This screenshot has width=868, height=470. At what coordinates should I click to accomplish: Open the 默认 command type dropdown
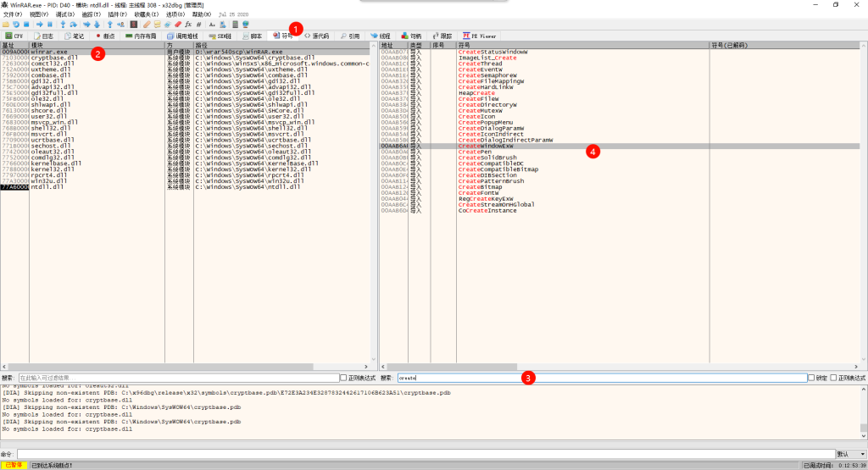(x=850, y=454)
